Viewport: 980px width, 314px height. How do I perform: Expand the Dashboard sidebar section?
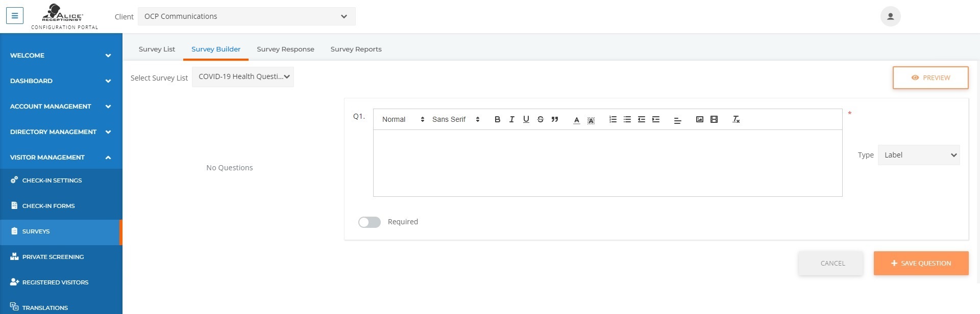pyautogui.click(x=61, y=81)
